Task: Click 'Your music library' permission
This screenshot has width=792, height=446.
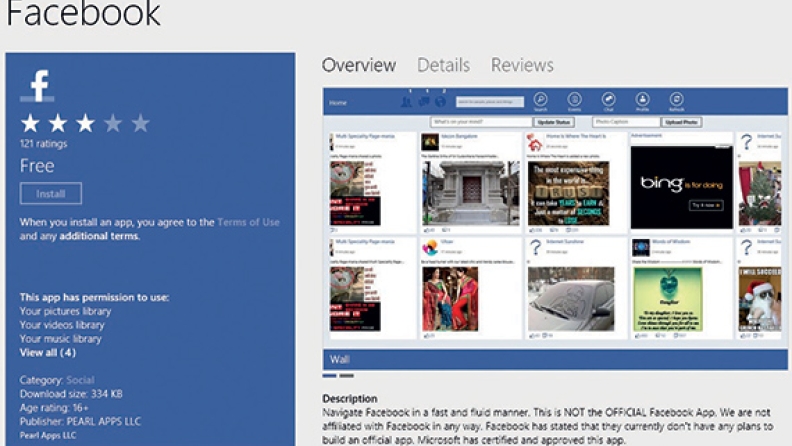Action: coord(61,338)
